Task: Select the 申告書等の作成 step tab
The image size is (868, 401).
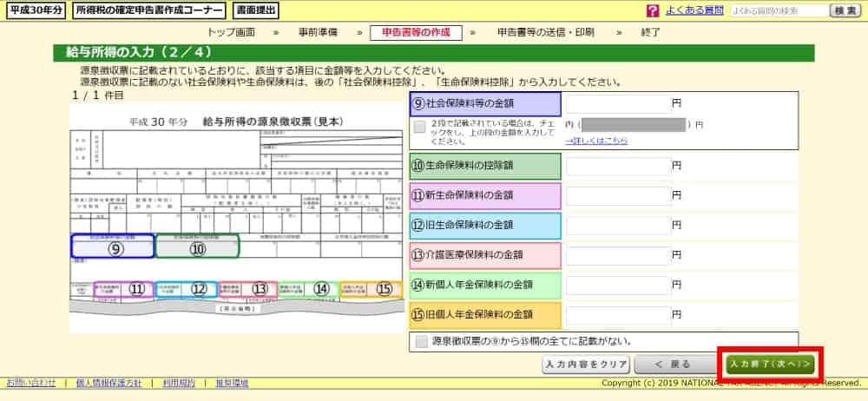Action: point(416,32)
